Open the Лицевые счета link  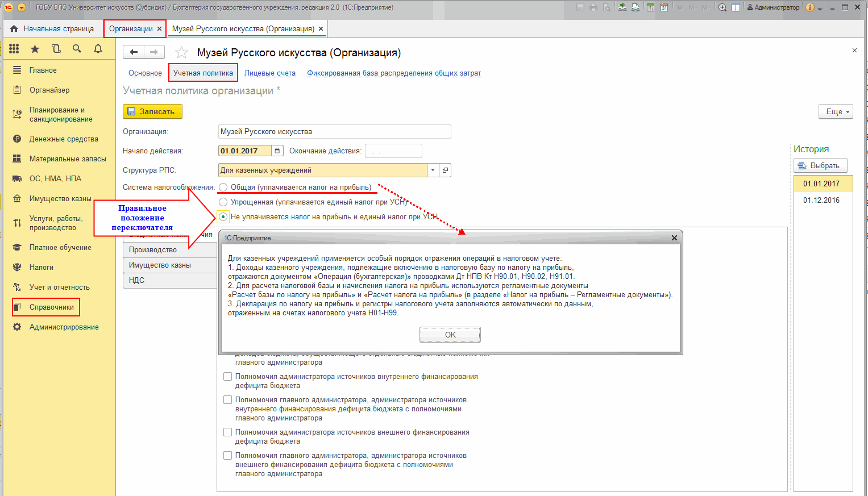pos(270,73)
